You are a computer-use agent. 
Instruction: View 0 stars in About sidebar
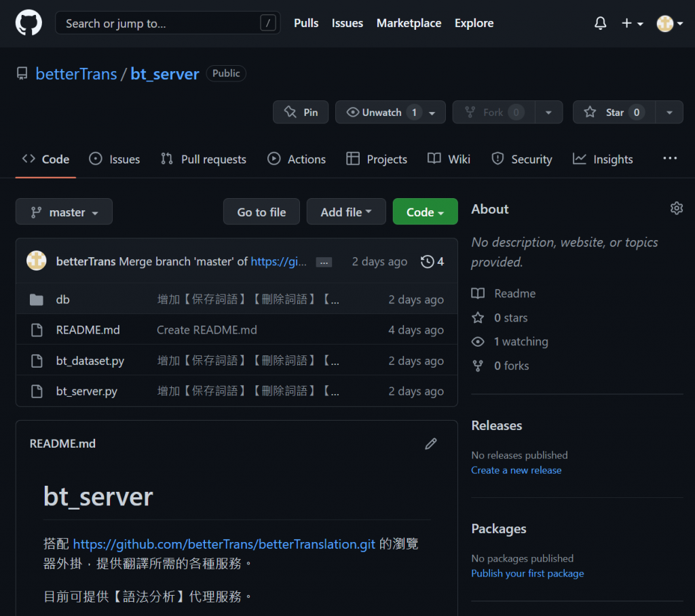click(500, 317)
